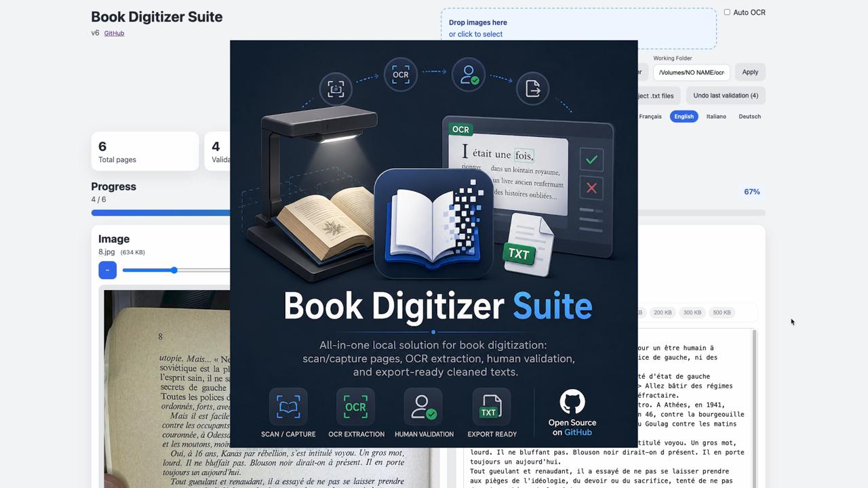Click the 8.jpg file name label
The height and width of the screenshot is (488, 868).
tap(107, 252)
